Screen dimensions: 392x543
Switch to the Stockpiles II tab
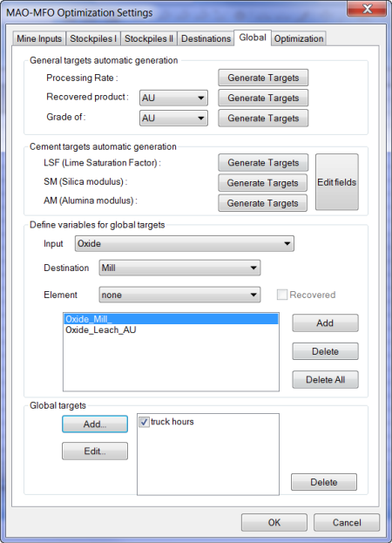coord(149,38)
